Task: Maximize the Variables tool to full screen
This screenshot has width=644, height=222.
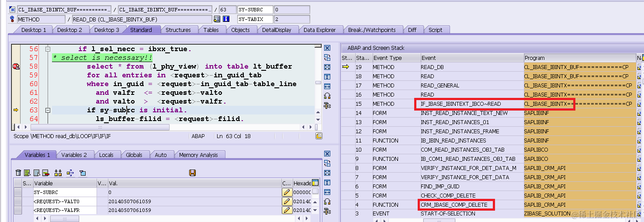Action: pyautogui.click(x=327, y=173)
